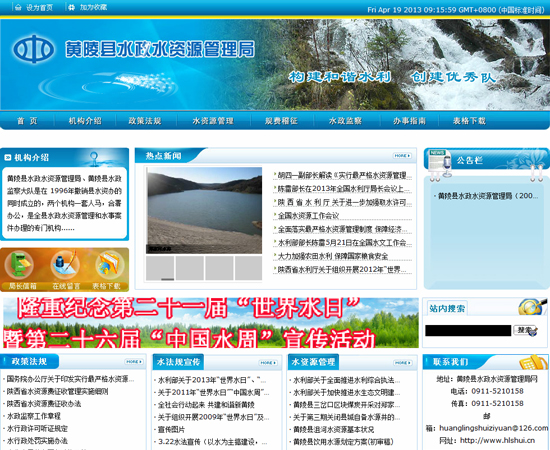Focus the 站内搜索 search input field
Screen dimensions: 550x450
click(468, 330)
